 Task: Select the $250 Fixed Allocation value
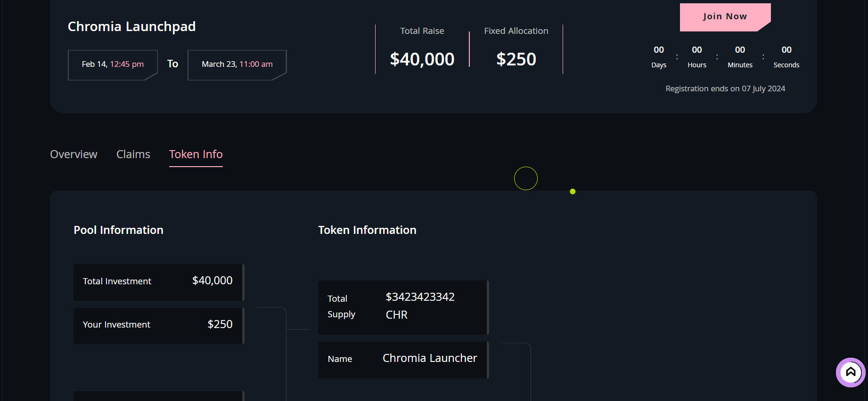tap(516, 59)
